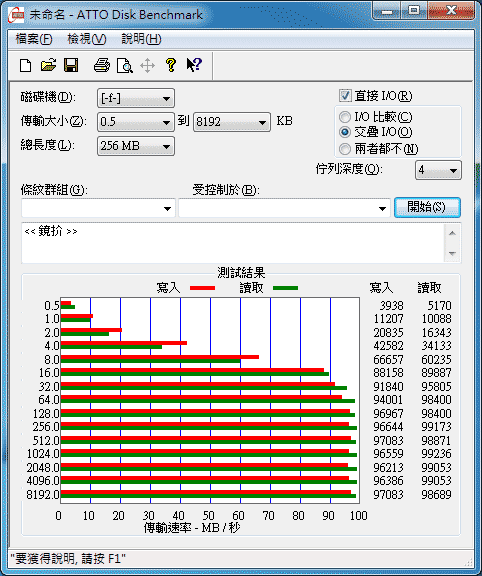
Task: Click the green 讀取 legend swatch
Action: coord(285,288)
